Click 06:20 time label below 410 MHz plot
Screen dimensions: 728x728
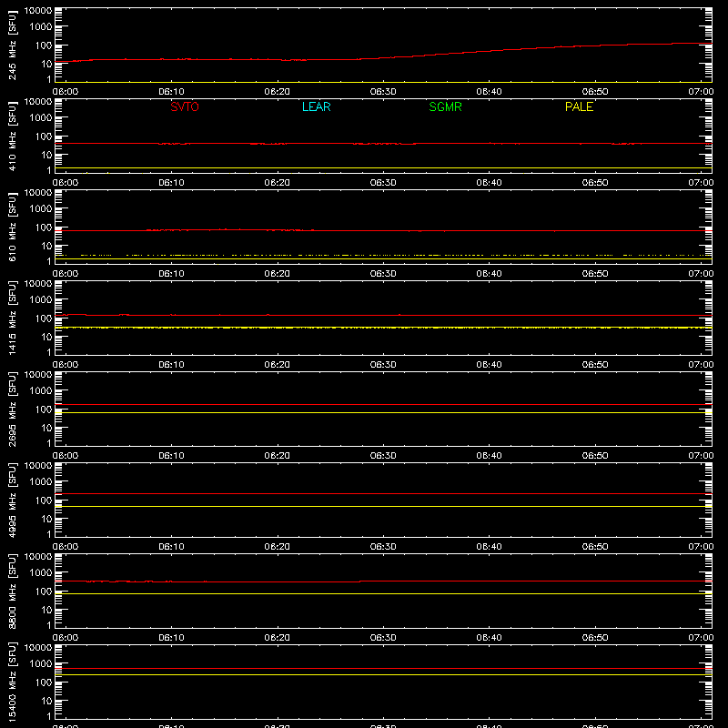pyautogui.click(x=278, y=183)
